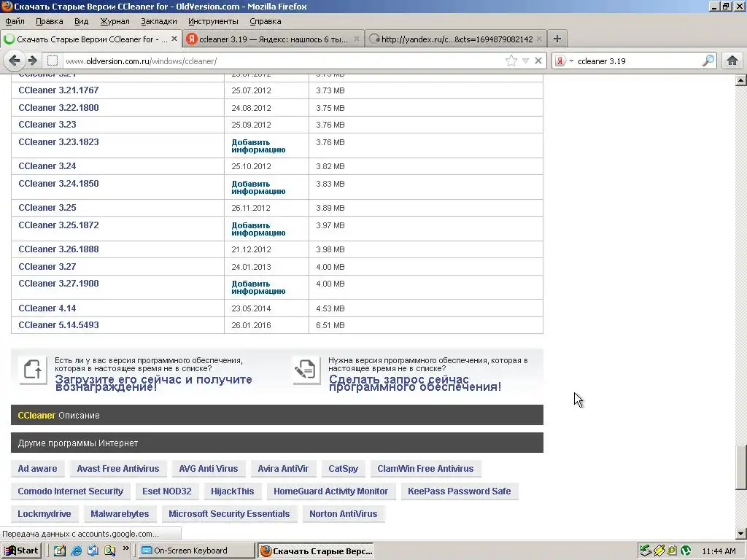The image size is (747, 560).
Task: Open the Правка menu
Action: click(x=50, y=21)
